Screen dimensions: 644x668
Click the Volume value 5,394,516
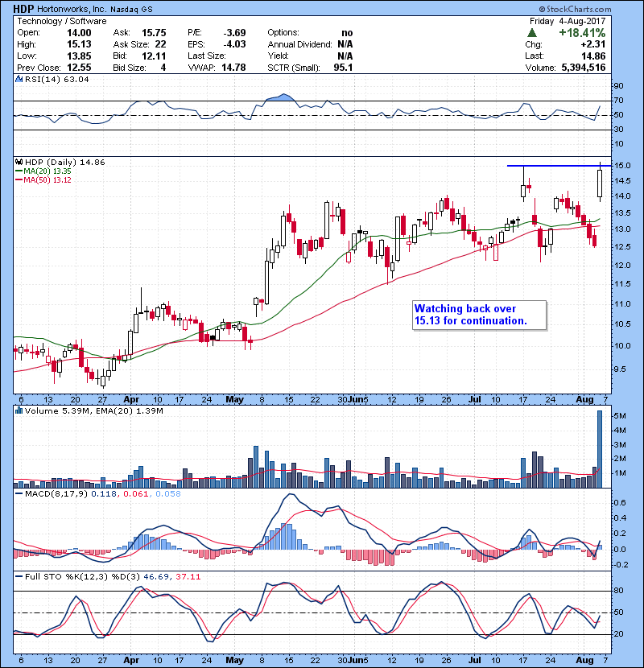(584, 68)
